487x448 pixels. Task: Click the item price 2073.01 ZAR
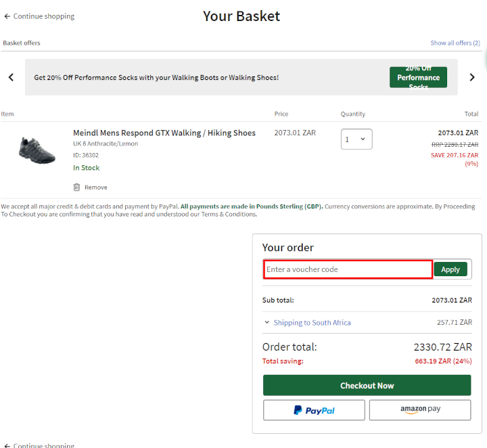295,133
